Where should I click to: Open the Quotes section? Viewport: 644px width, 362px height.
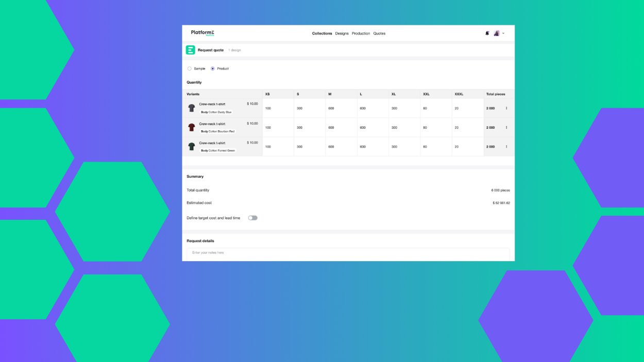tap(379, 33)
